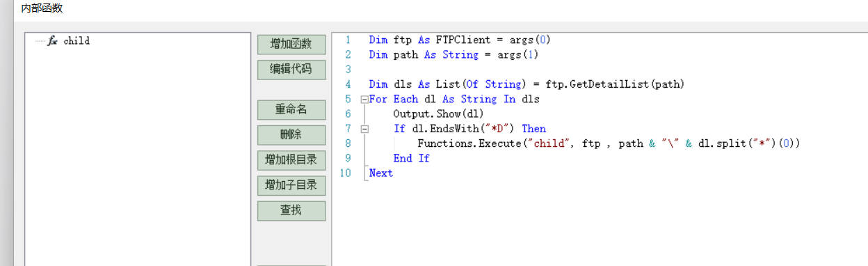This screenshot has height=266, width=868.
Task: Click the 内部函数 window title
Action: (41, 8)
